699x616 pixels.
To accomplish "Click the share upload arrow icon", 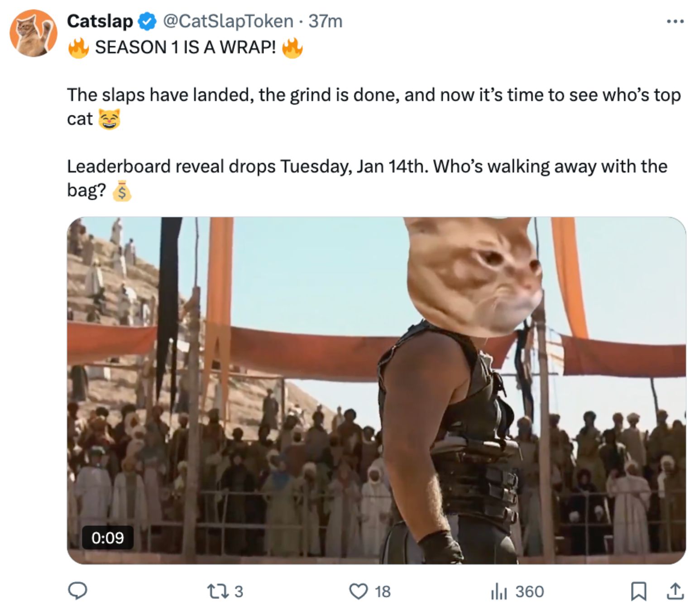I will 675,591.
